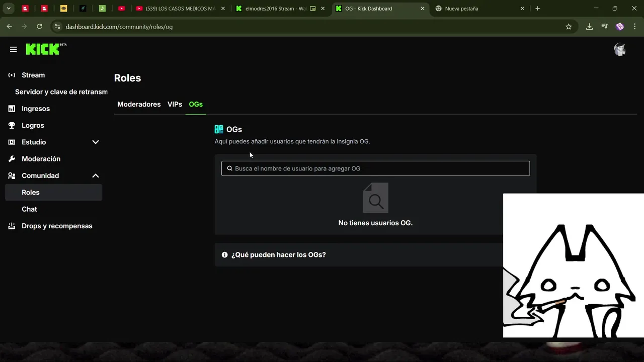The height and width of the screenshot is (362, 644).
Task: Click the empty-state document search icon
Action: pyautogui.click(x=375, y=198)
